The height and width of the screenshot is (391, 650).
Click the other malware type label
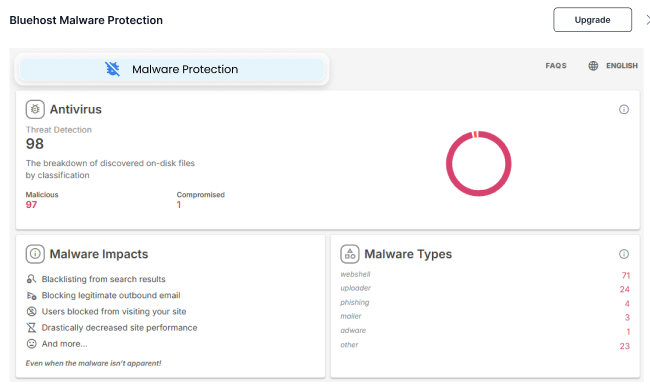click(x=349, y=345)
